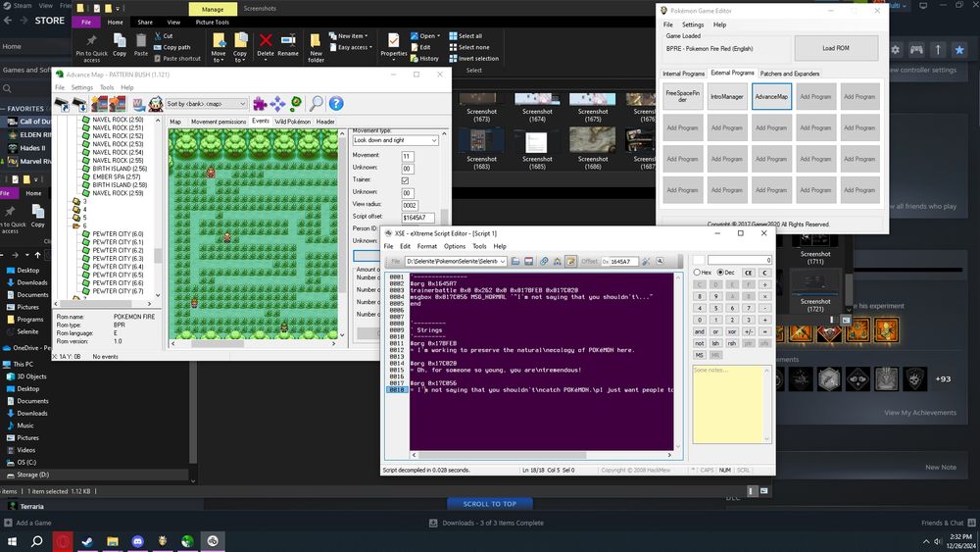Click the XSE save icon
The height and width of the screenshot is (552, 980).
tap(529, 262)
